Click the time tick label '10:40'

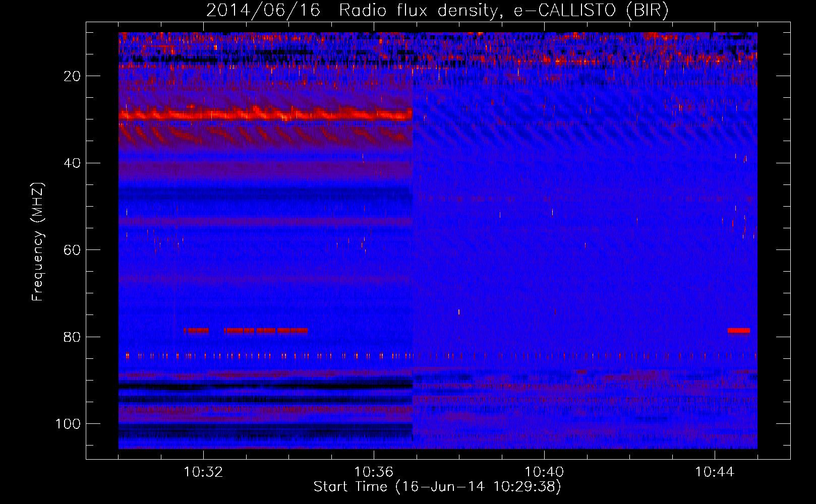click(544, 472)
